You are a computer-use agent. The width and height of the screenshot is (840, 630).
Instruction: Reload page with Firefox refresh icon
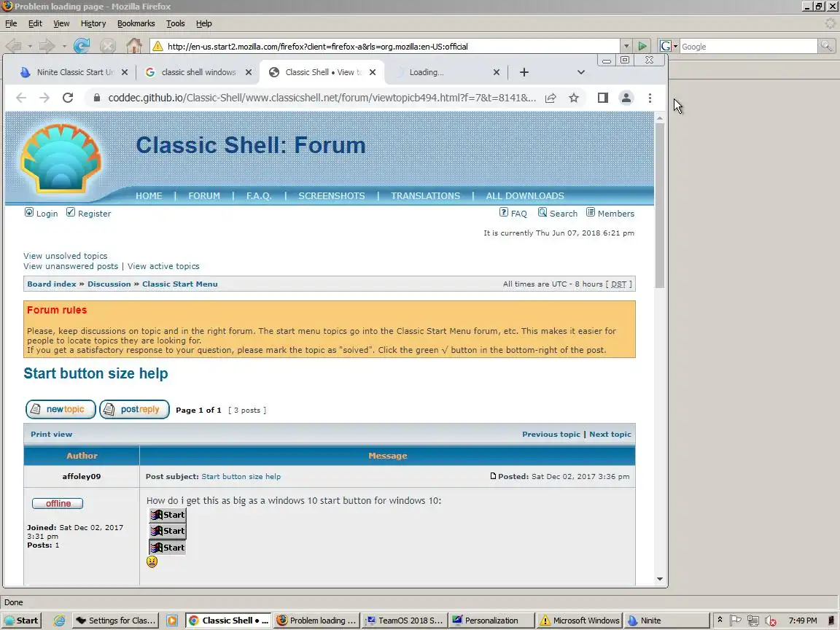[x=82, y=46]
